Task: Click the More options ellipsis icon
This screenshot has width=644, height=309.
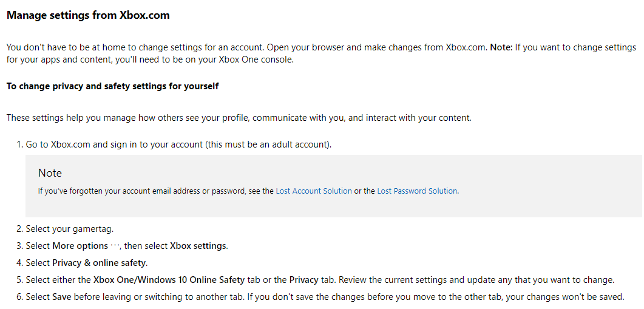Action: (x=115, y=246)
